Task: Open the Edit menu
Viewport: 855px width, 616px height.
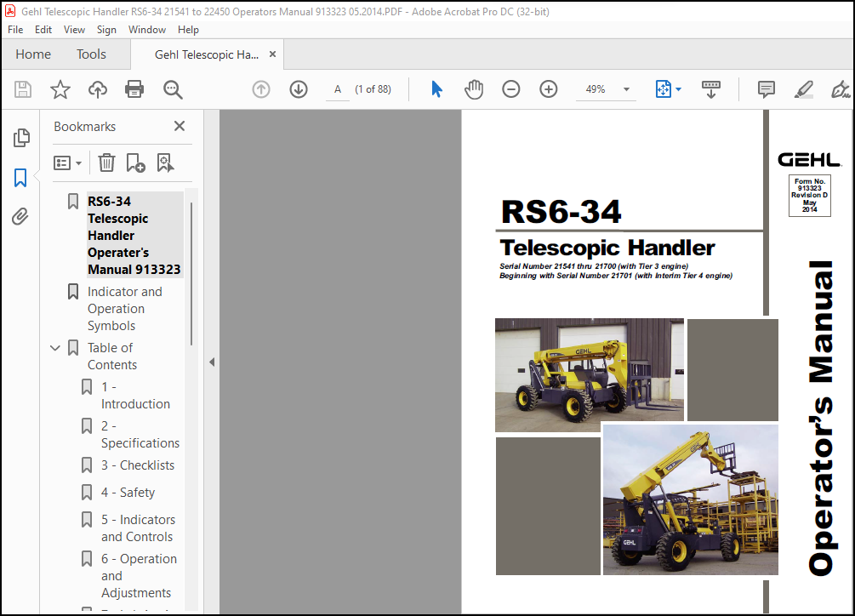Action: (43, 30)
